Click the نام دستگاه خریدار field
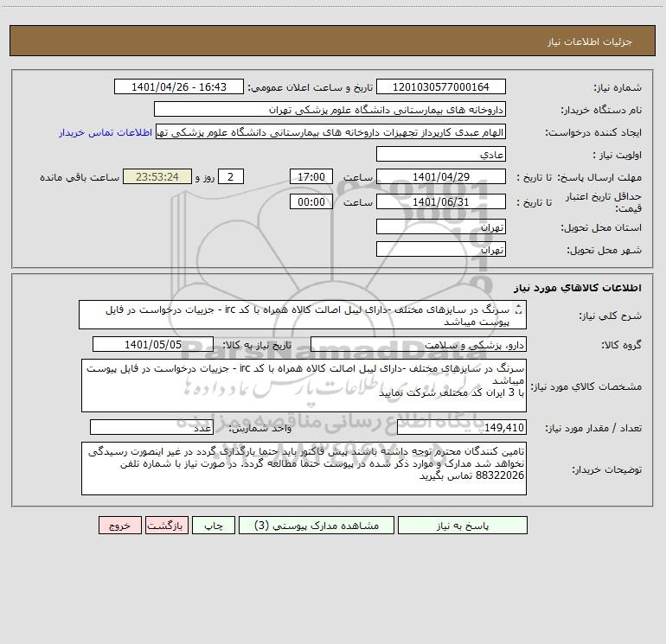666x644 pixels. pos(330,109)
